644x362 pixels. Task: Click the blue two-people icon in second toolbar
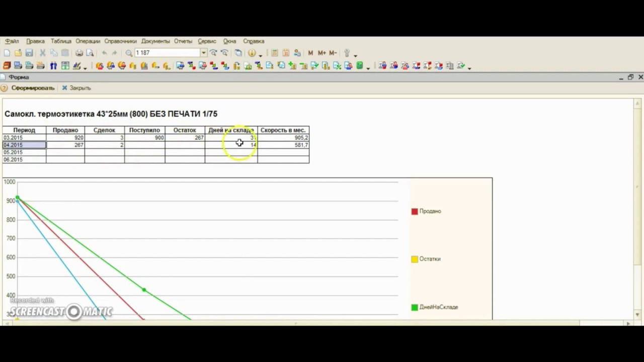pyautogui.click(x=53, y=66)
